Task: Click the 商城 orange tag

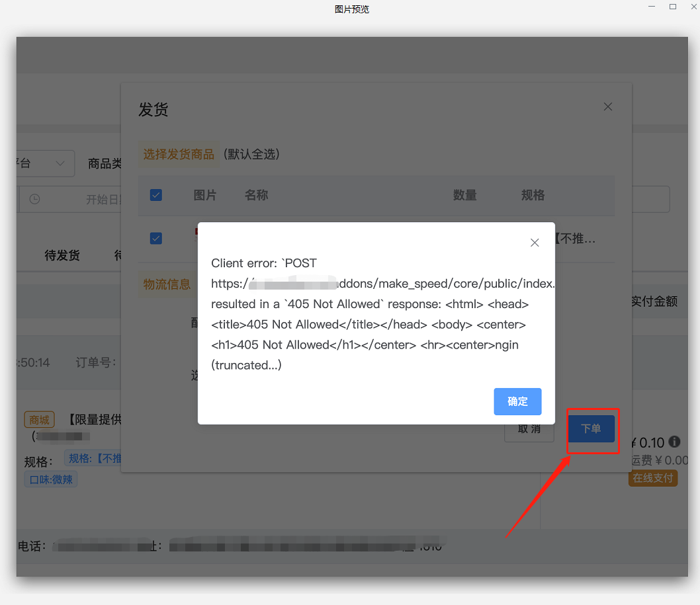Action: [x=39, y=419]
